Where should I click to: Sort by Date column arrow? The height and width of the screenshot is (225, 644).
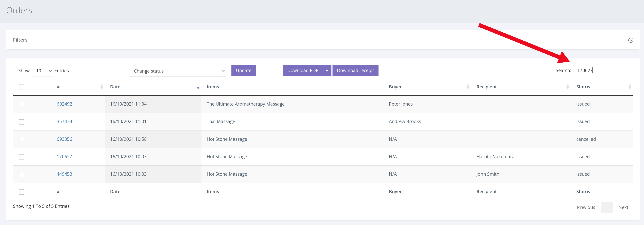click(198, 88)
